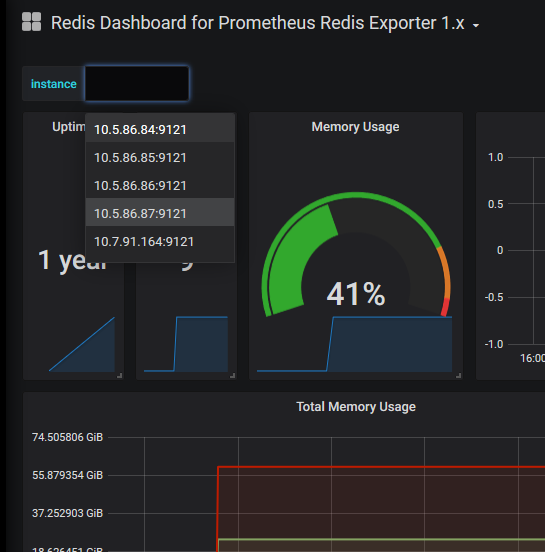Click the resize handle of Memory Usage panel
Viewport: 545px width, 552px height.
[458, 376]
